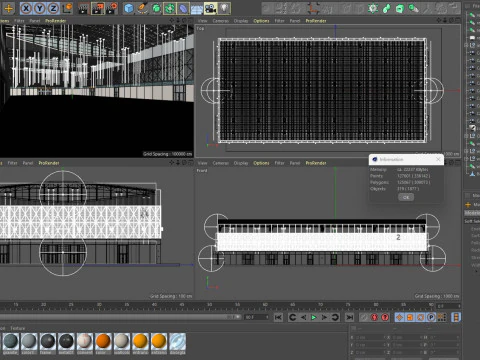This screenshot has width=480, height=360.
Task: Click the coordinate system icon beside Z
Action: 67,8
